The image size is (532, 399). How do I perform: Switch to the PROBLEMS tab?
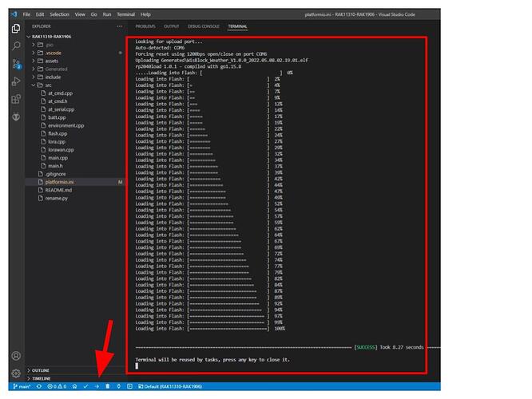click(145, 26)
